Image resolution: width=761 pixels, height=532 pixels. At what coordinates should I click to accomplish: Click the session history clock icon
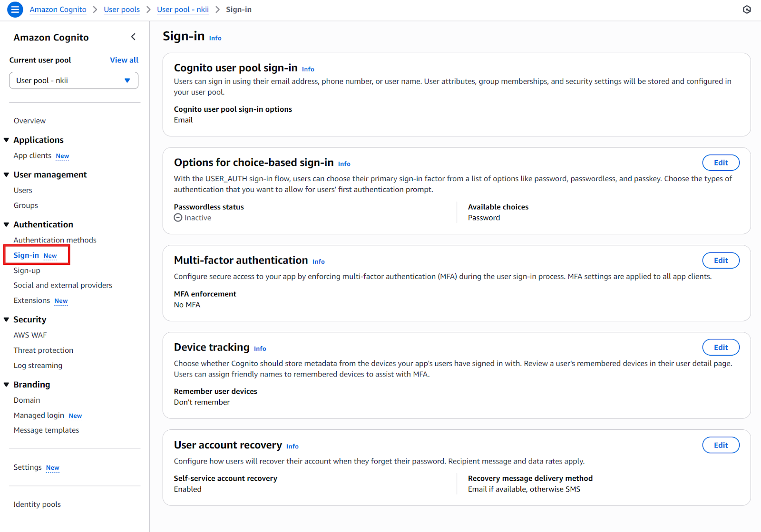click(747, 9)
